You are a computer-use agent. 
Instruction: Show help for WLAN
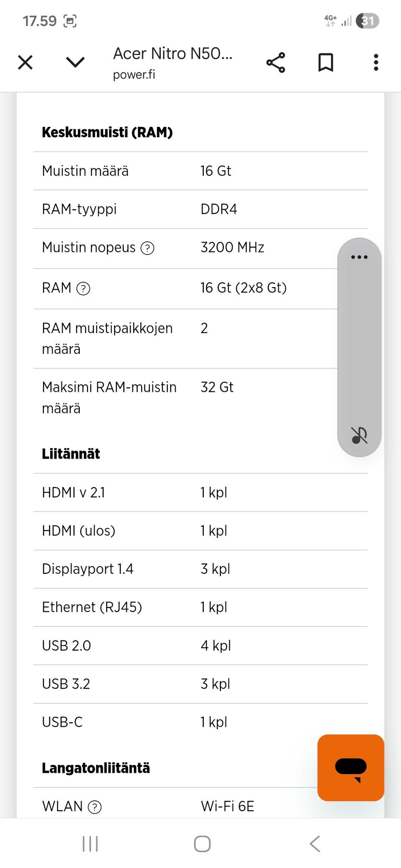95,807
